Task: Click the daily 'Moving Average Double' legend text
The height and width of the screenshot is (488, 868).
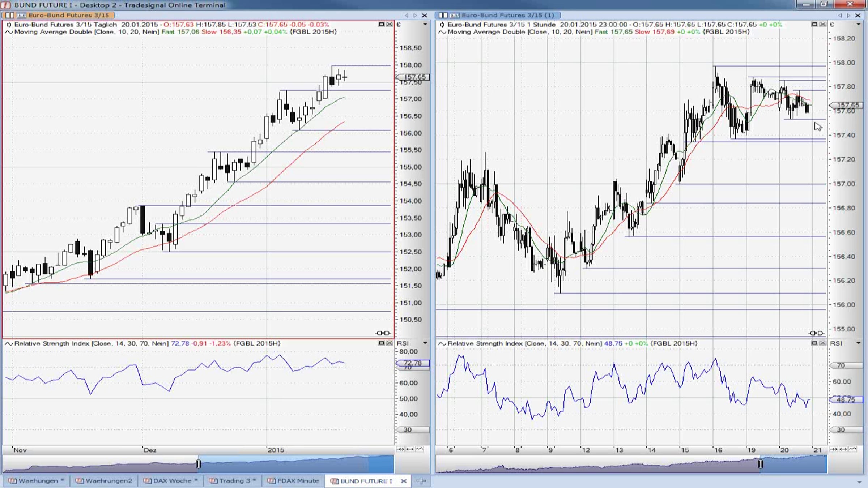Action: (53, 32)
